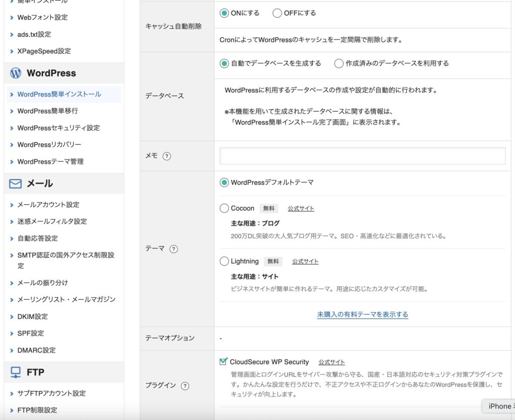Click 主な用途：ブログ text under Cocoon

pos(255,223)
